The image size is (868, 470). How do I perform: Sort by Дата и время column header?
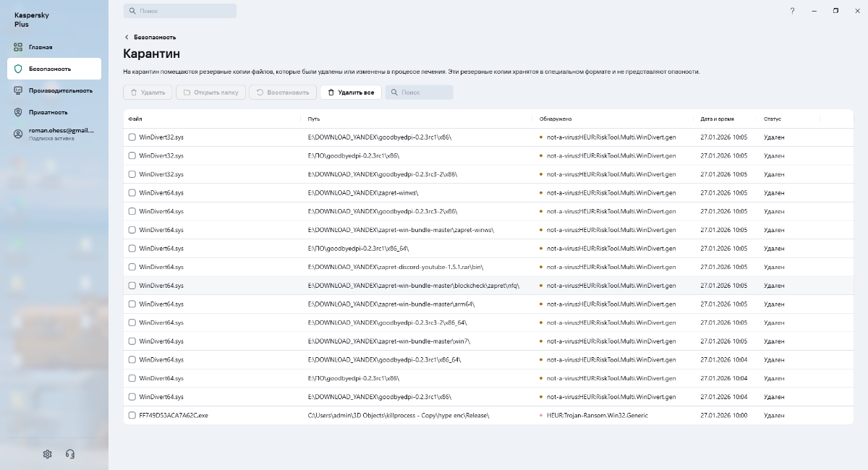click(716, 119)
